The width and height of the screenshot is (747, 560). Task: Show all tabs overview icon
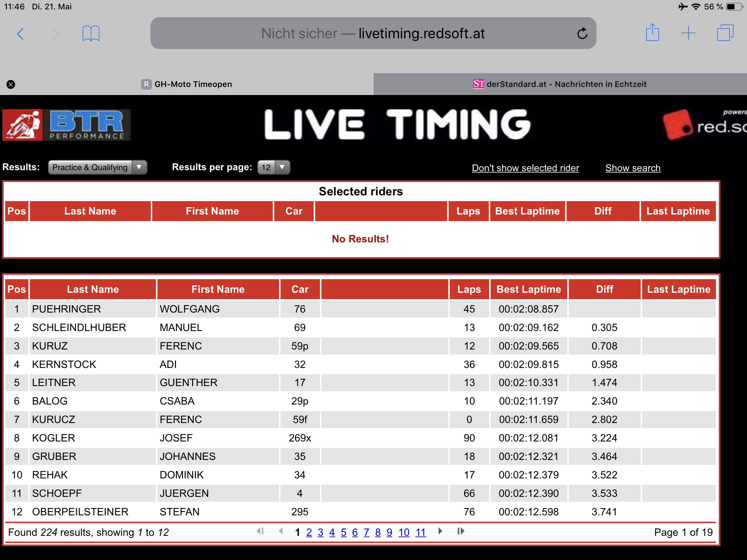[x=725, y=33]
